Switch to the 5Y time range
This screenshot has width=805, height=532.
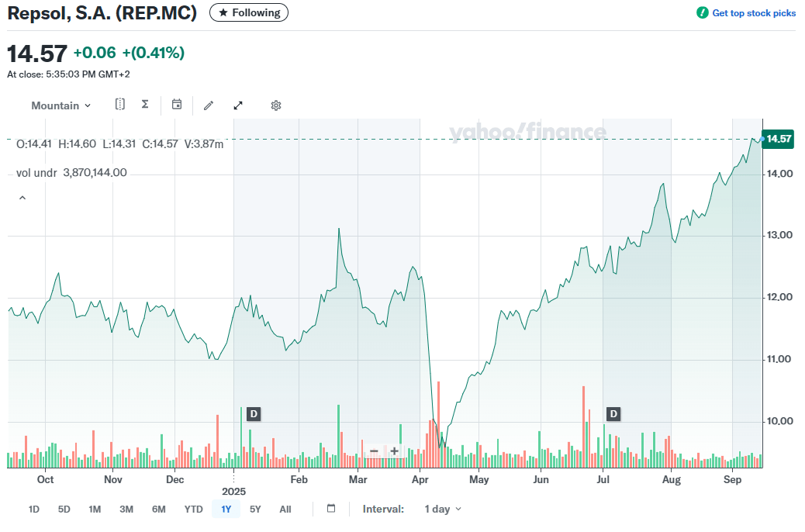pos(255,509)
